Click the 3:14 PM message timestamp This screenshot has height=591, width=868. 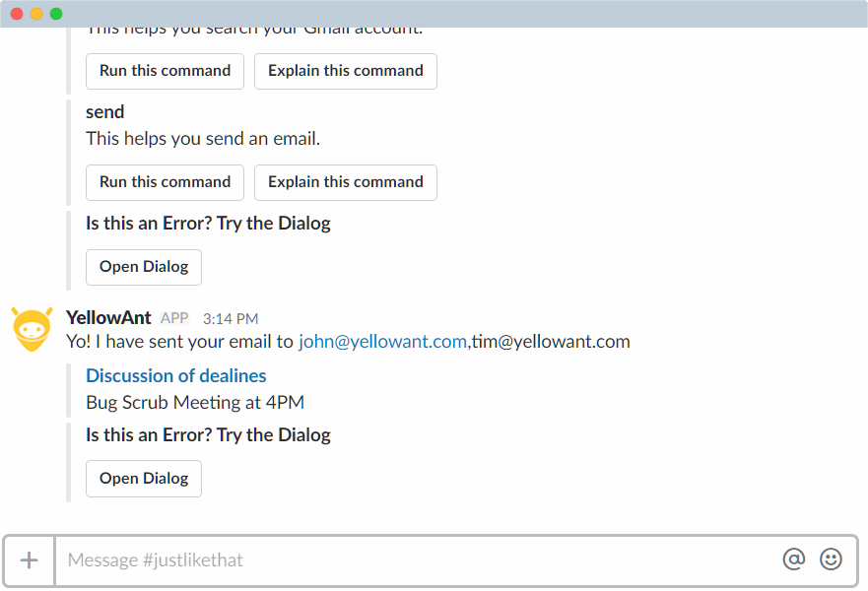[x=231, y=319]
